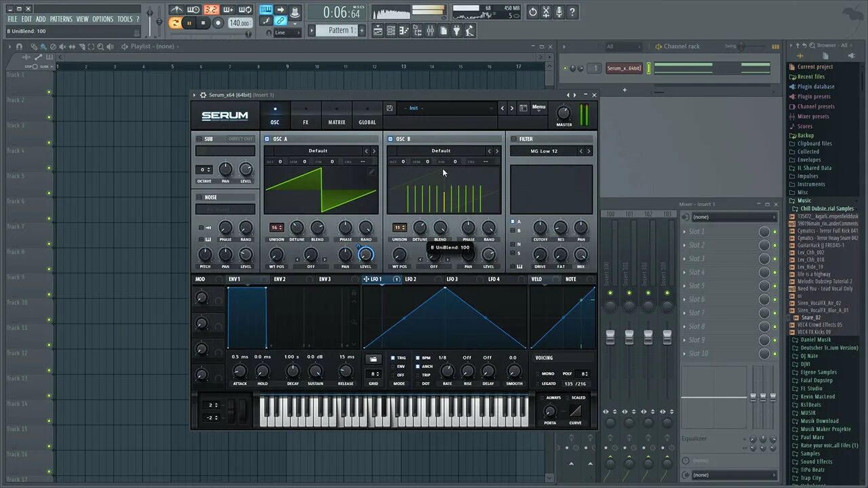Click the Serum plugin settings gear icon
The height and width of the screenshot is (488, 868).
point(203,95)
